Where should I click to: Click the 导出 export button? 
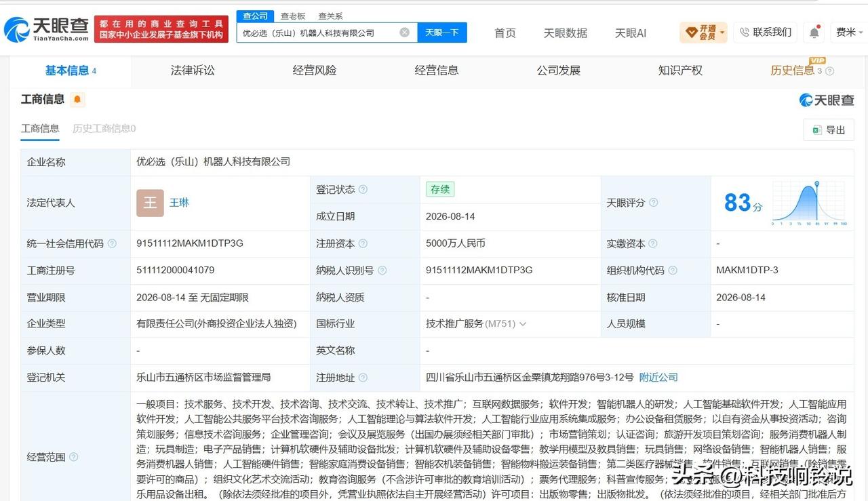pyautogui.click(x=829, y=129)
